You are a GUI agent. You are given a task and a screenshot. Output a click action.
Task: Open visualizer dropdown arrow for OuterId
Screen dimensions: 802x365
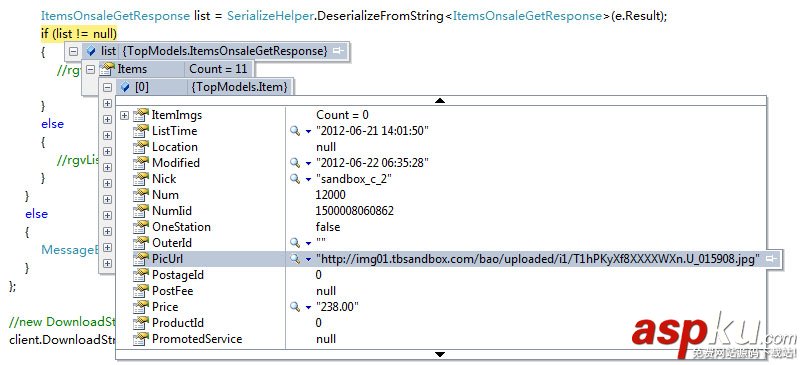[308, 243]
